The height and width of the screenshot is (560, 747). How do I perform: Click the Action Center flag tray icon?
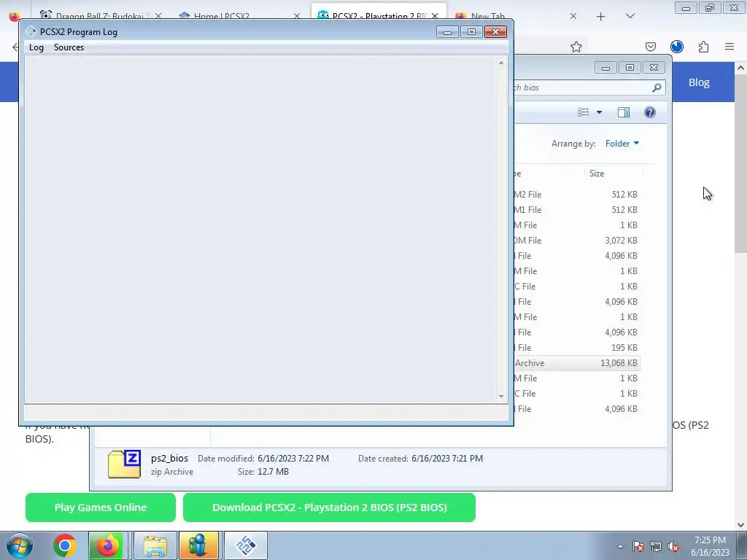(638, 546)
